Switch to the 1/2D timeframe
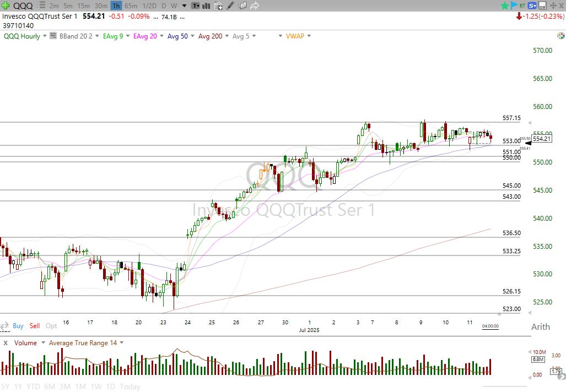Screen dimensions: 566x392 coord(149,6)
